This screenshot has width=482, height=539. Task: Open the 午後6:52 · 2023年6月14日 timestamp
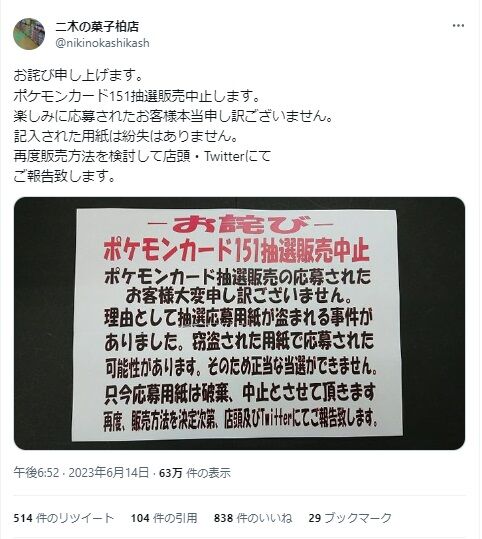coord(81,473)
